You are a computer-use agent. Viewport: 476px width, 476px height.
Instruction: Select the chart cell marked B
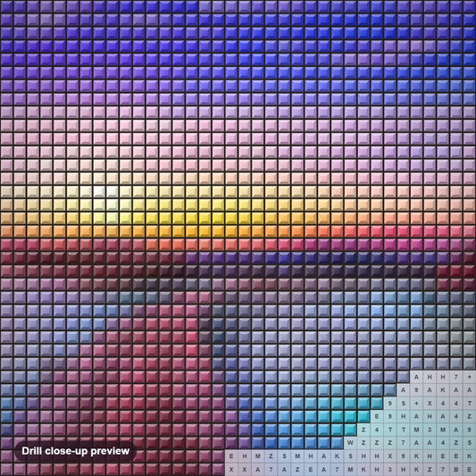tap(456, 470)
